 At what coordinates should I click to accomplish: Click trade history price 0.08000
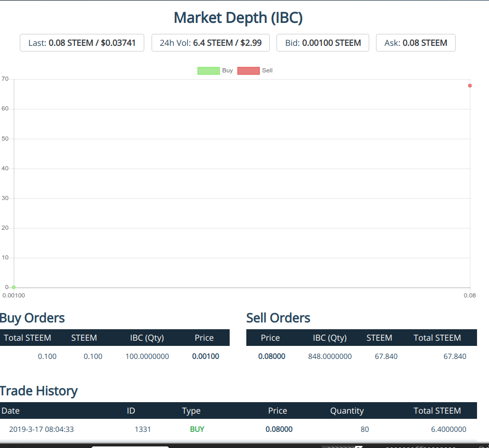279,429
